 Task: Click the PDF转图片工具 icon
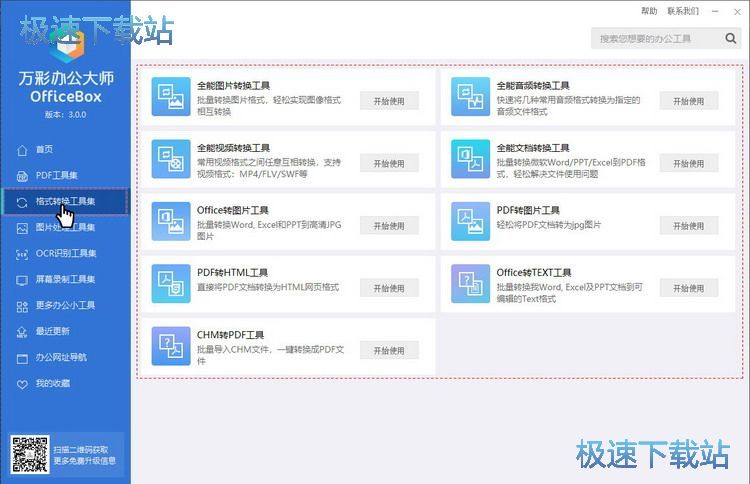tap(471, 222)
